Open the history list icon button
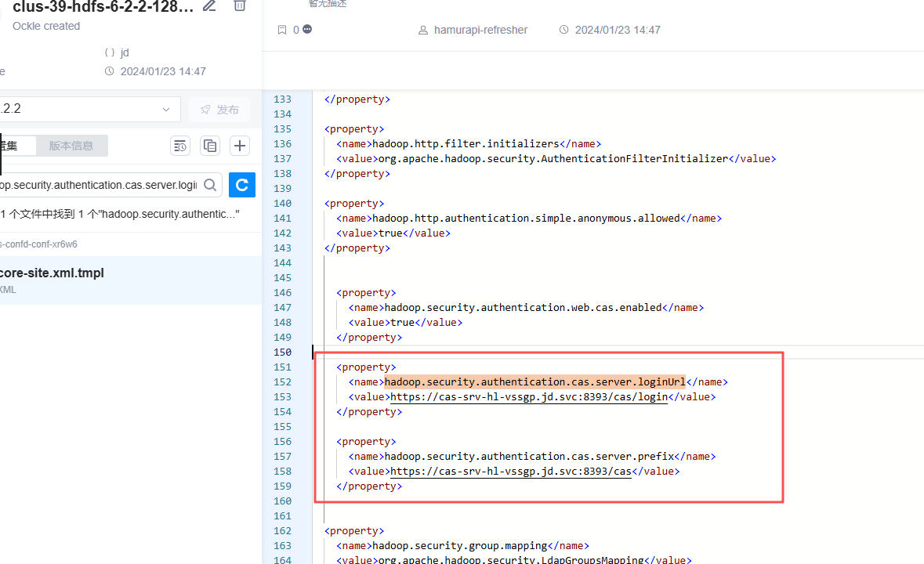This screenshot has width=924, height=564. [180, 146]
